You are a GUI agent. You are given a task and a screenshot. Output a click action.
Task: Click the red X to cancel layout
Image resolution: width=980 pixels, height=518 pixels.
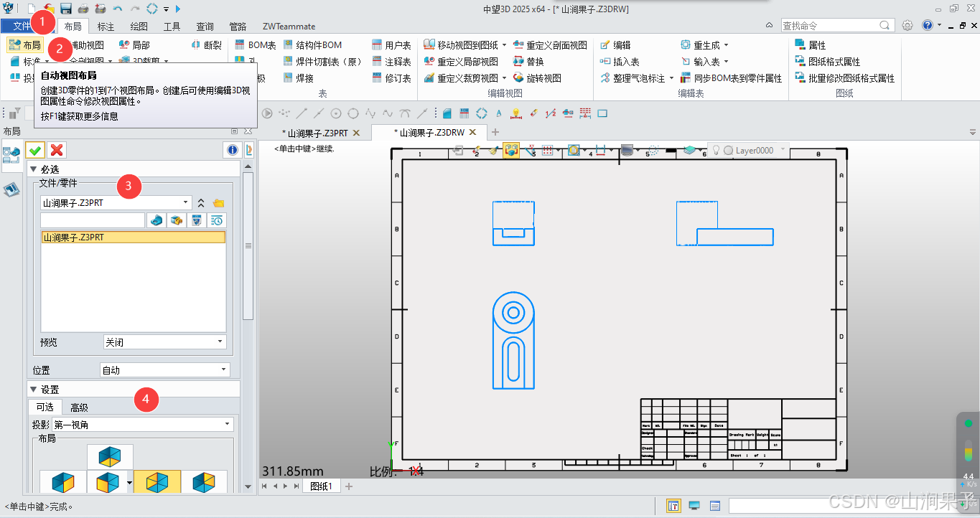point(57,149)
